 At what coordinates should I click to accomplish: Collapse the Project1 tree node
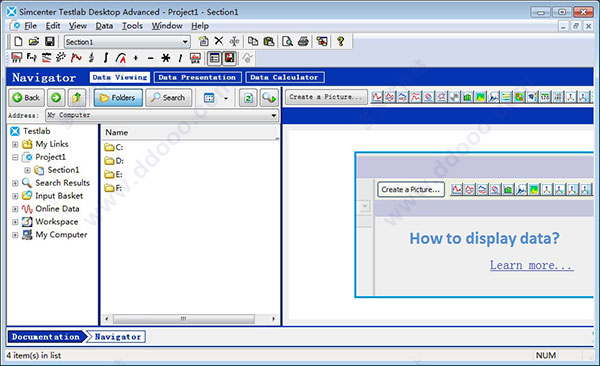coord(15,157)
